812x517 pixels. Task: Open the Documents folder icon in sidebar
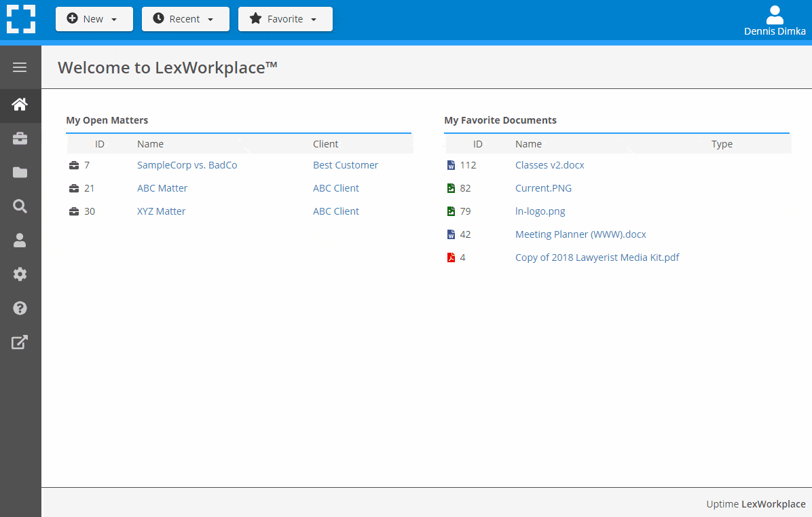(20, 172)
